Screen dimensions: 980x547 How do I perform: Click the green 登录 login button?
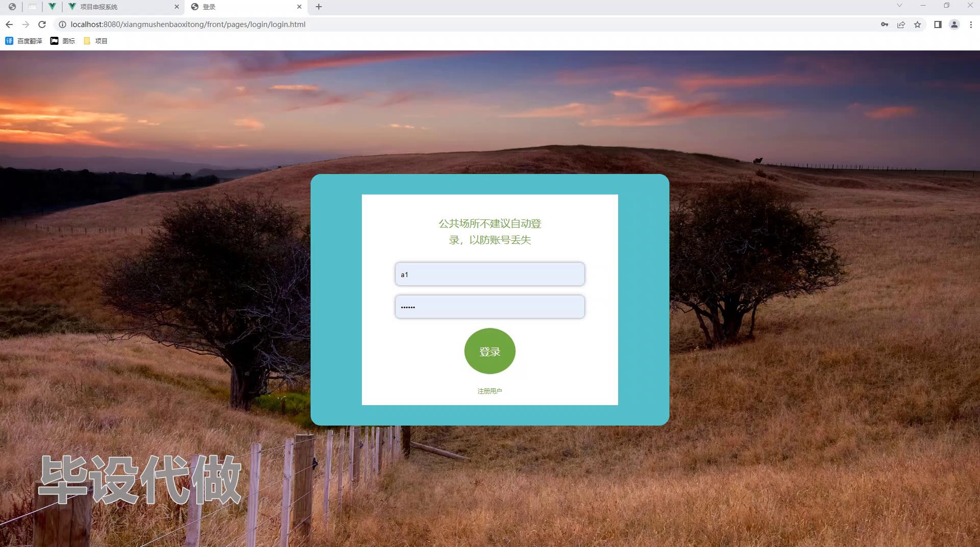(x=489, y=351)
